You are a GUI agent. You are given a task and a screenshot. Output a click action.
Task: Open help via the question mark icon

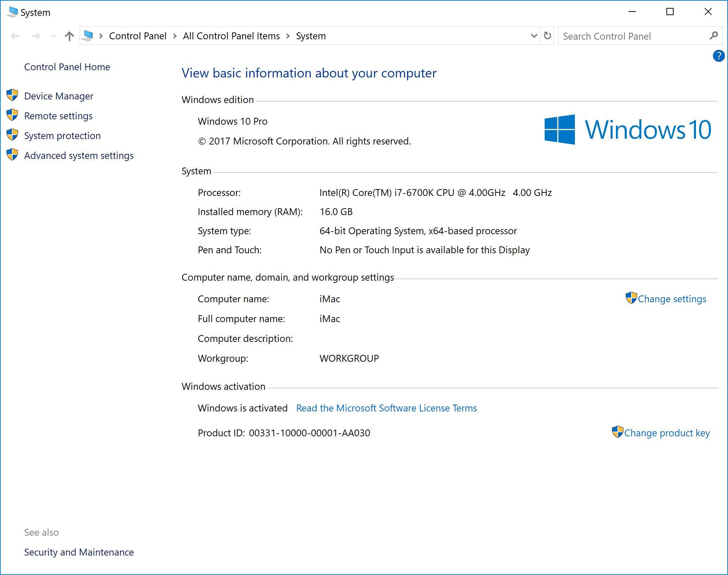718,56
